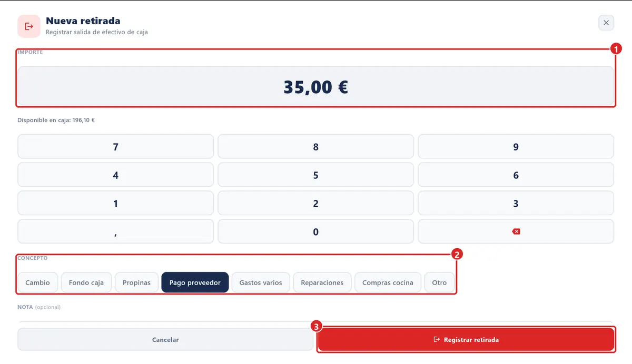The width and height of the screenshot is (632, 364).
Task: Choose Fondo caja as the concept
Action: point(86,282)
